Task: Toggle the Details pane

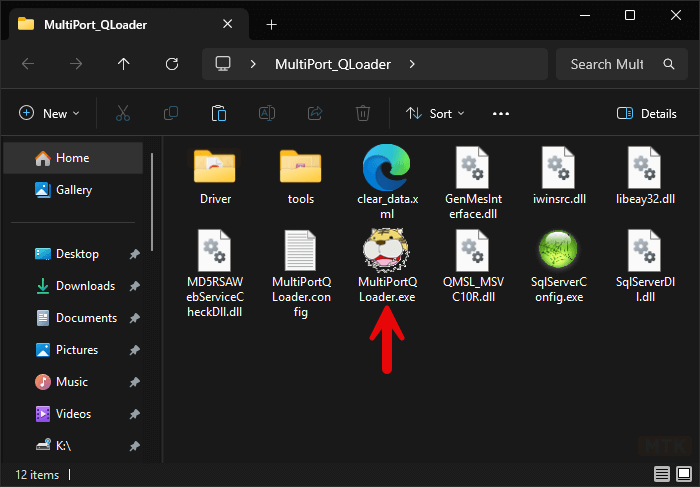Action: [647, 113]
